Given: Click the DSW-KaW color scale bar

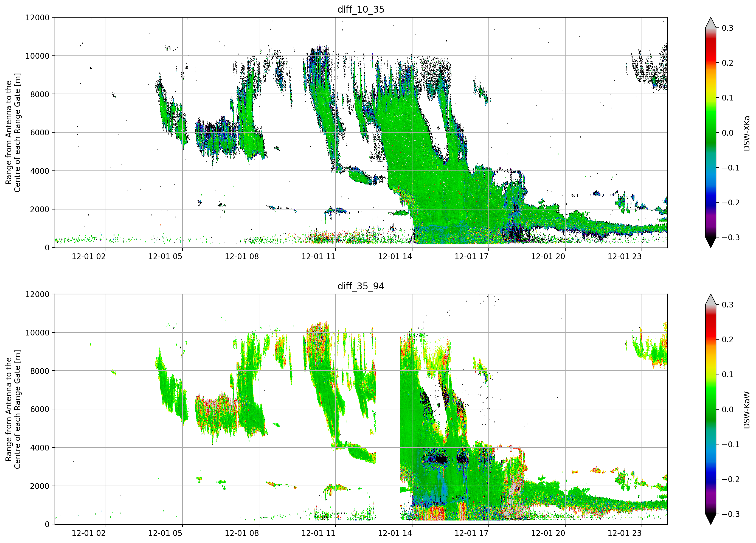Looking at the screenshot, I should tap(711, 409).
